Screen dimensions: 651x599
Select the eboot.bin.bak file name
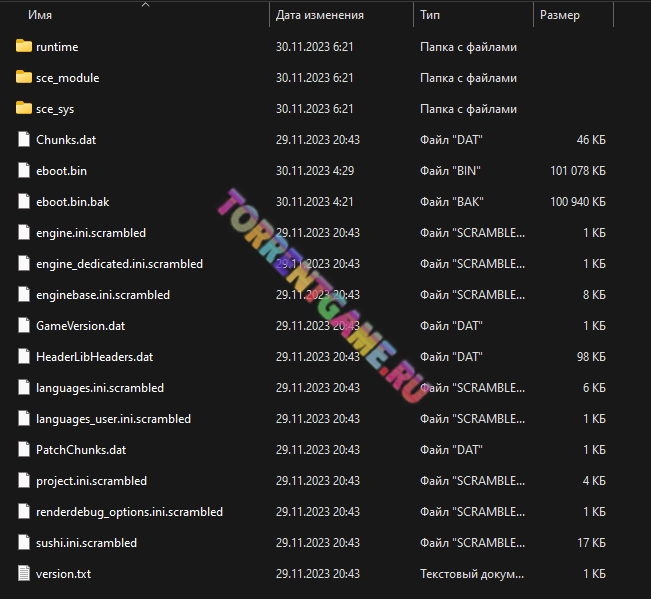tap(72, 202)
